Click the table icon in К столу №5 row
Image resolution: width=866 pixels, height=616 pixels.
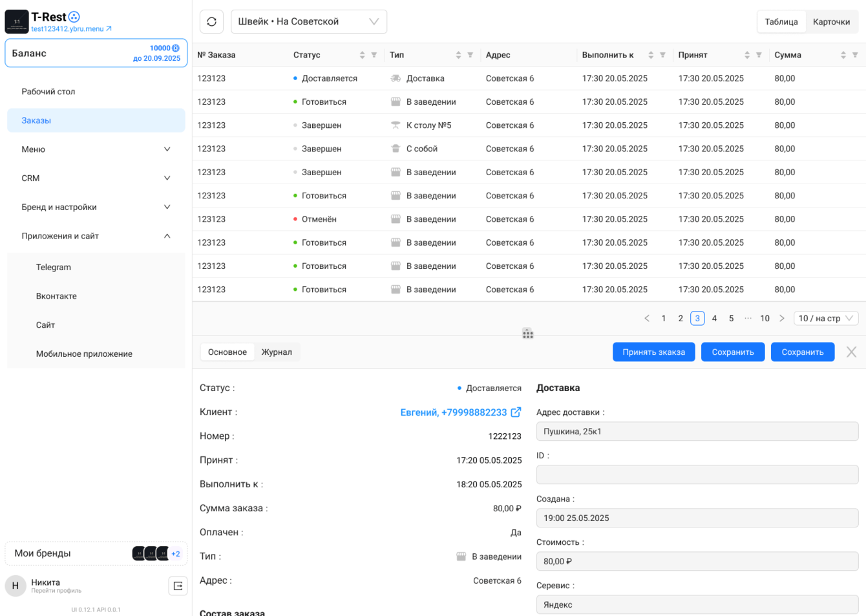(396, 125)
